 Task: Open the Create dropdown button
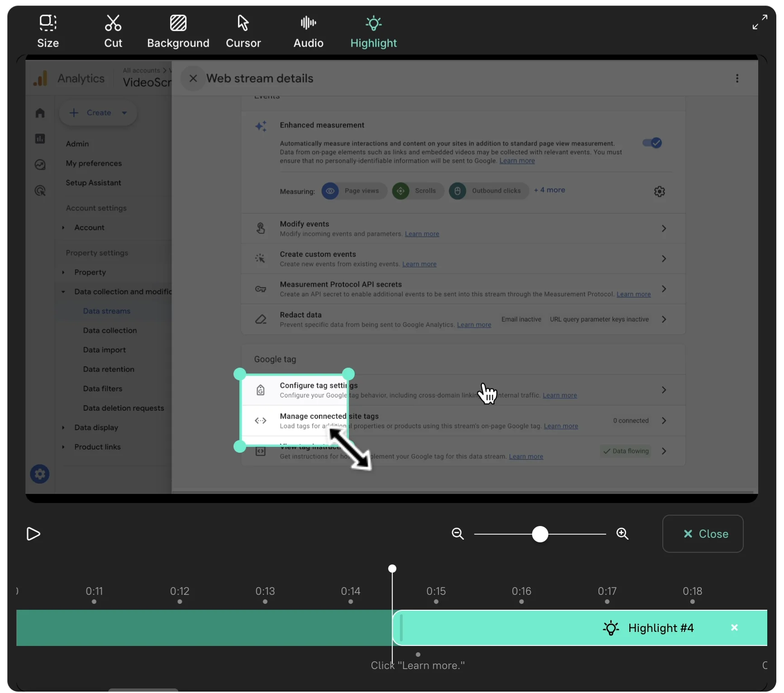click(98, 113)
